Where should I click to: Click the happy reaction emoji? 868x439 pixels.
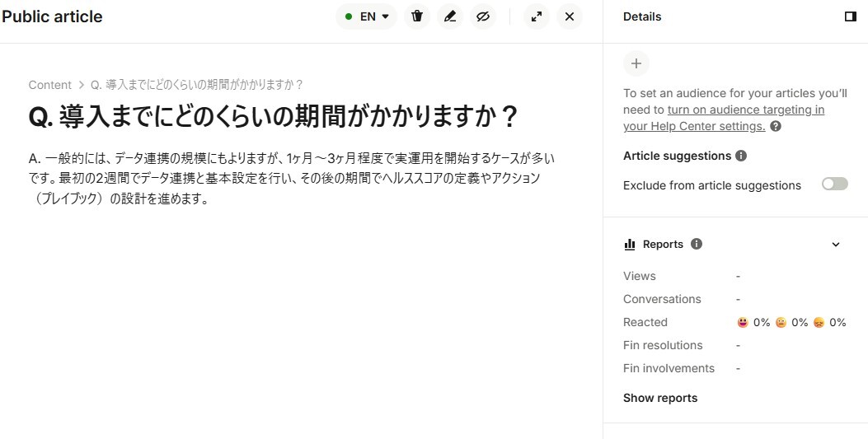pyautogui.click(x=743, y=322)
